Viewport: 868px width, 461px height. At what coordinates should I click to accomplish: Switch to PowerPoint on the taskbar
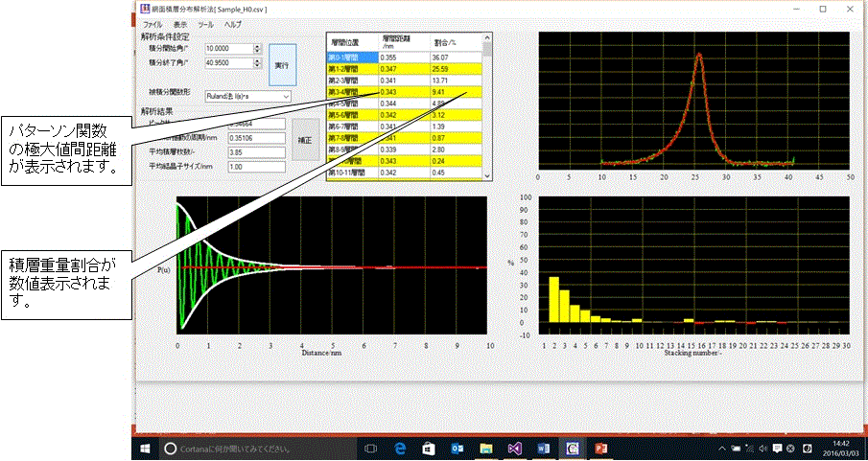point(602,448)
